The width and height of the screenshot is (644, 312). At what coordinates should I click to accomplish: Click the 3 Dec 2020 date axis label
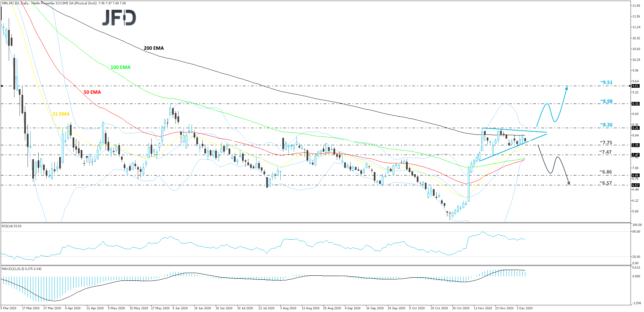tap(524, 308)
